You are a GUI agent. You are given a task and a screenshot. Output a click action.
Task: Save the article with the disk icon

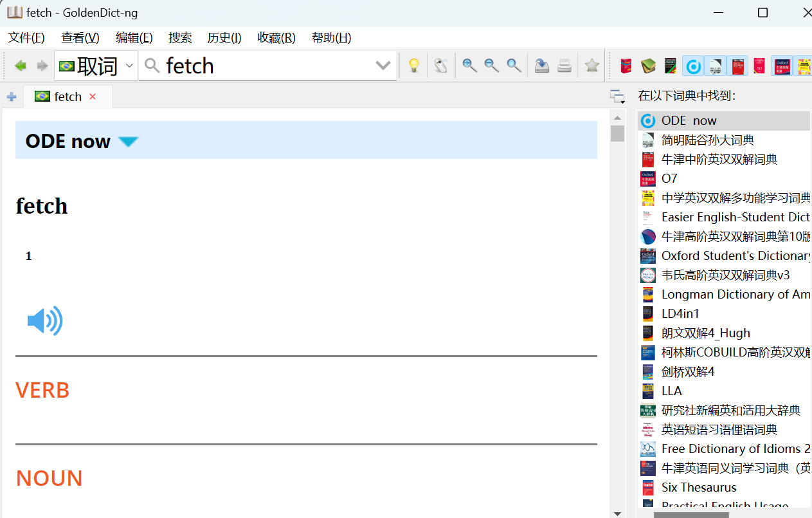click(x=542, y=65)
